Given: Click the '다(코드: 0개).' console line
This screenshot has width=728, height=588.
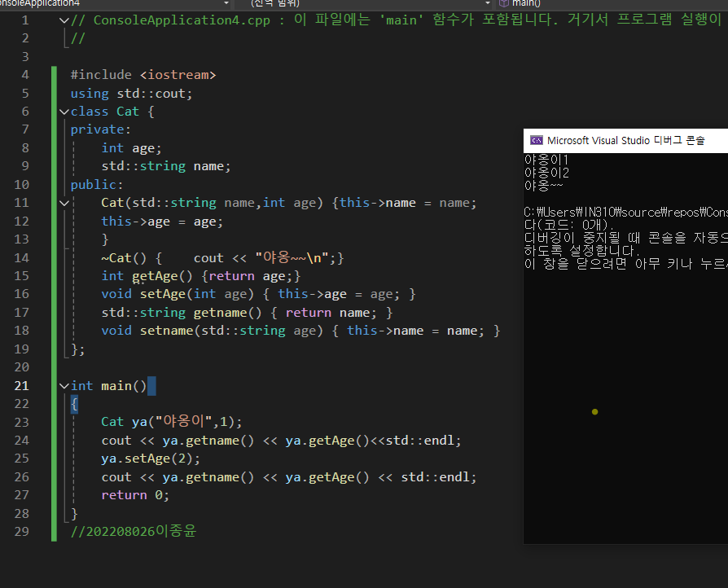Looking at the screenshot, I should click(x=569, y=226).
